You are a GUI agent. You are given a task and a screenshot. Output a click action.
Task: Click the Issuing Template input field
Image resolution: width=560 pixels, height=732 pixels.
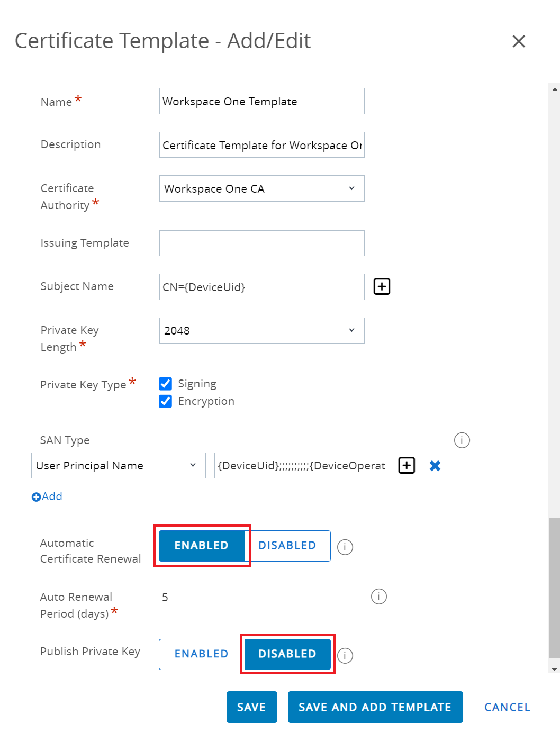tap(261, 243)
